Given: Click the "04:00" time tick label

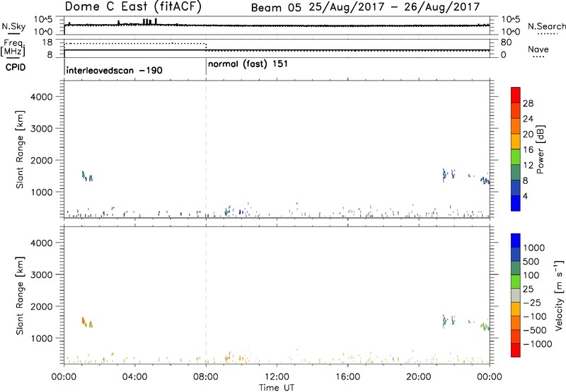Looking at the screenshot, I should click(x=135, y=377).
